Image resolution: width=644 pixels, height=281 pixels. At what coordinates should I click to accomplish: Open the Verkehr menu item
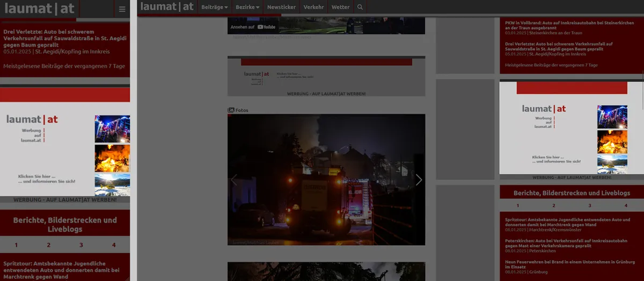pos(313,8)
